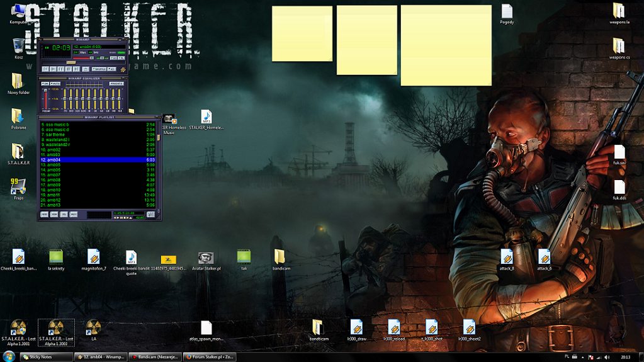
Task: Select Komputer desktop icon
Action: point(18,14)
